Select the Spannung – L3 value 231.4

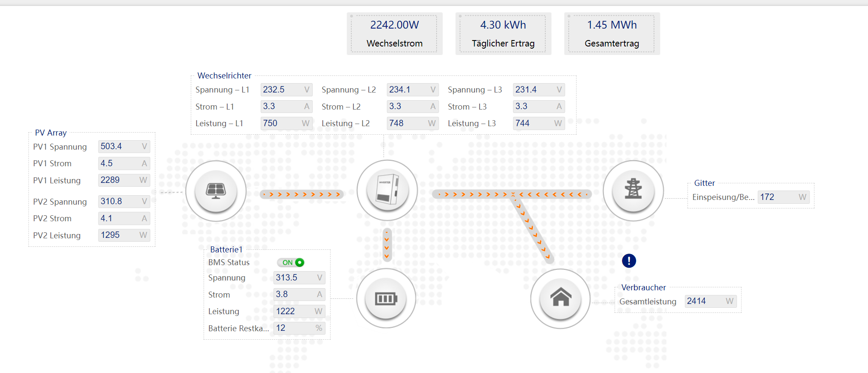[x=539, y=90]
